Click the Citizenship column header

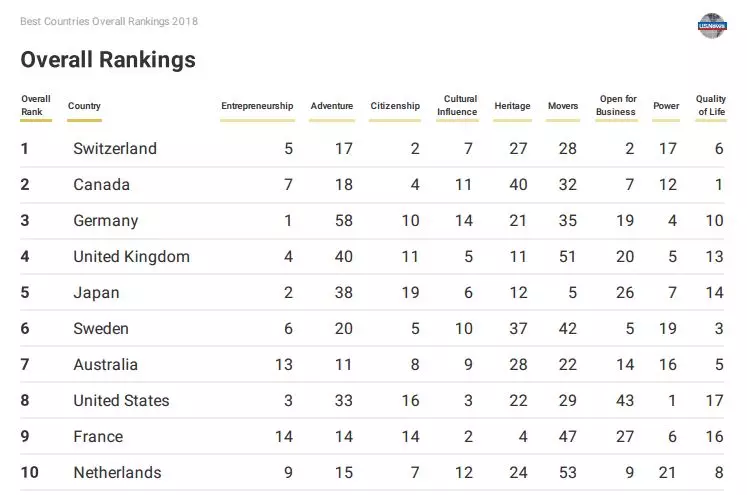tap(395, 106)
